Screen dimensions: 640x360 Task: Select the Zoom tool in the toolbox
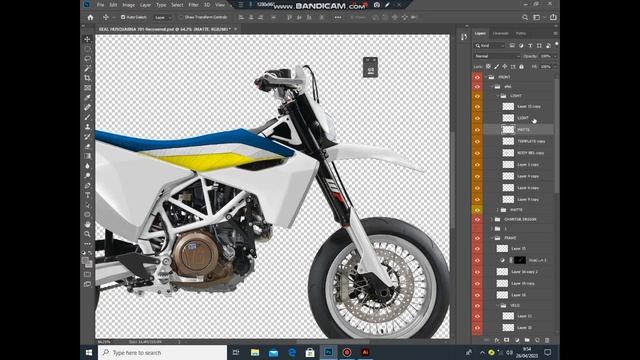(x=87, y=234)
